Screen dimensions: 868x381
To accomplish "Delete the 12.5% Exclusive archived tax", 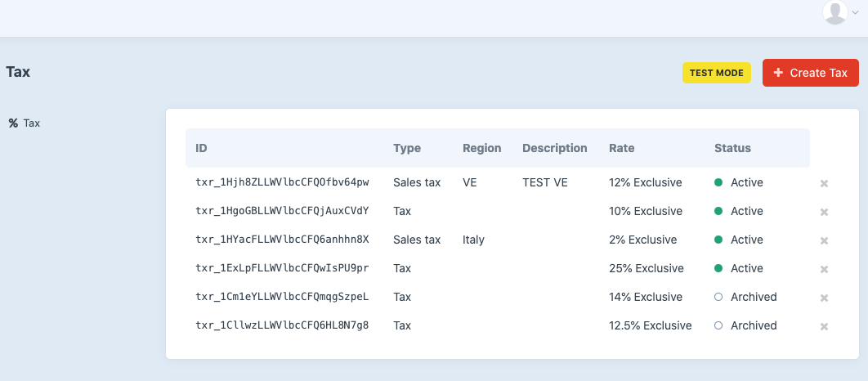I will click(824, 327).
